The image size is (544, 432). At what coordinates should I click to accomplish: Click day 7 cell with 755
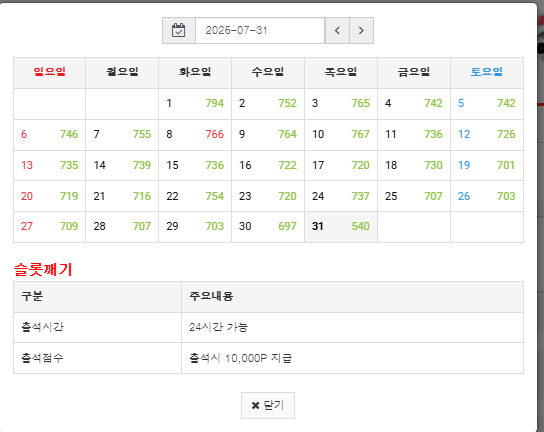122,135
